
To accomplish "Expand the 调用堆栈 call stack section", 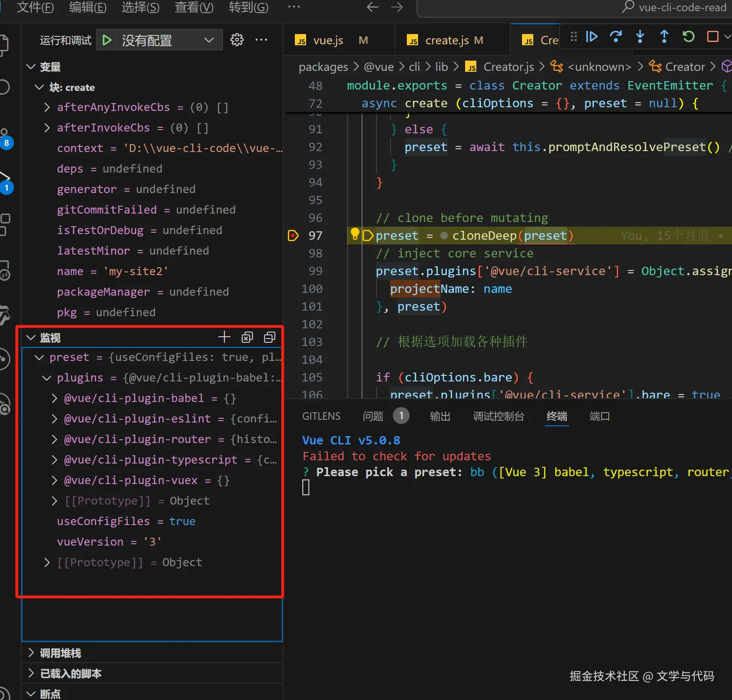I will click(31, 652).
